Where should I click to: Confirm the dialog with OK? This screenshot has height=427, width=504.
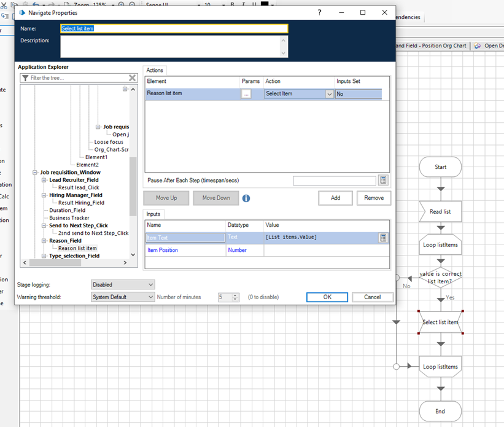[x=327, y=297]
